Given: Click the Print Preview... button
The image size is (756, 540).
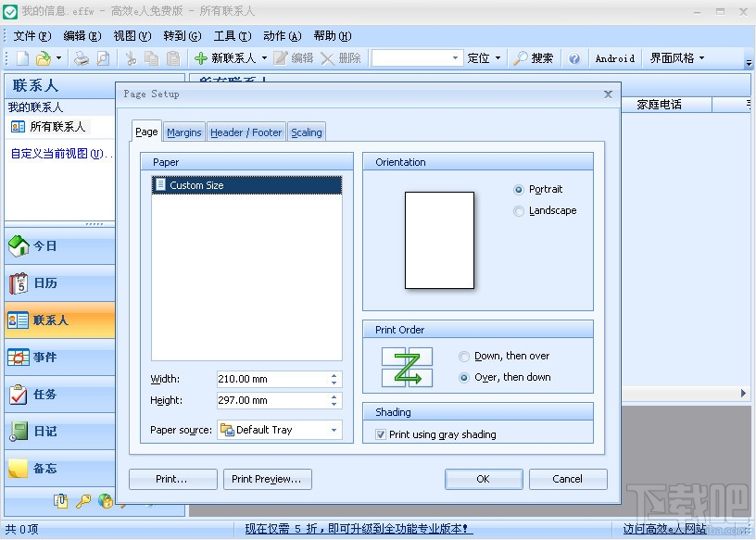Looking at the screenshot, I should point(268,479).
